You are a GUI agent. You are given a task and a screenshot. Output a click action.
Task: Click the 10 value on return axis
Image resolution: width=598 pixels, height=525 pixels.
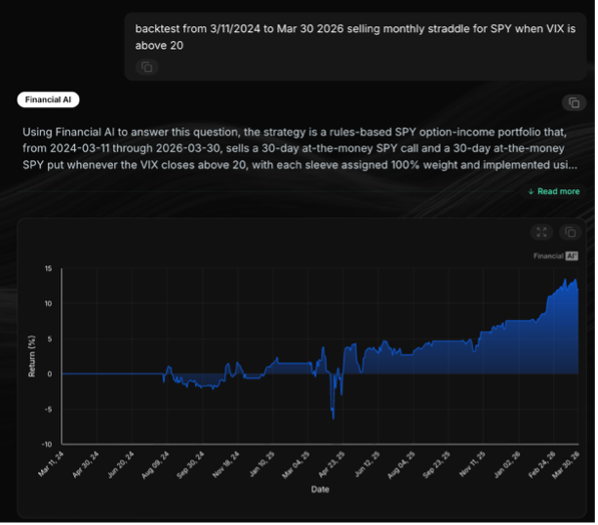48,303
